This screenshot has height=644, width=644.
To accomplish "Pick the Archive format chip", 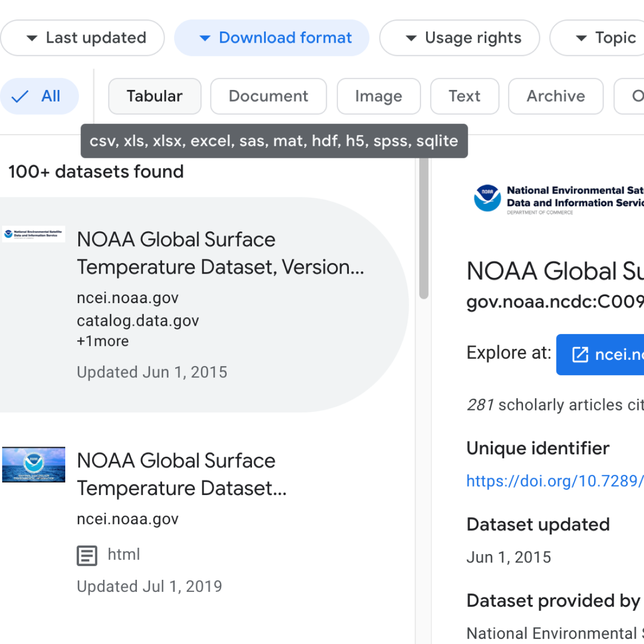I will click(556, 96).
